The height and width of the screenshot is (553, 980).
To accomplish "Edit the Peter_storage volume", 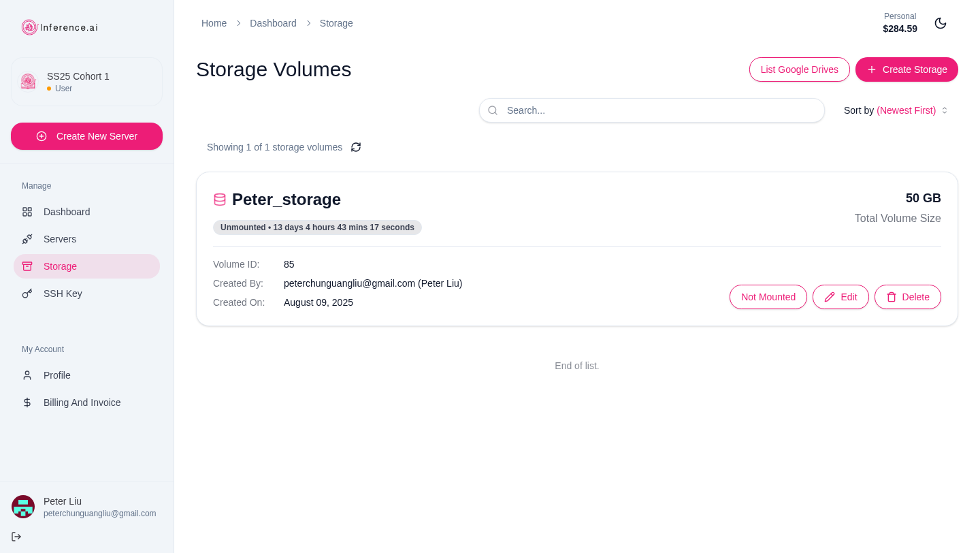I will click(x=840, y=297).
